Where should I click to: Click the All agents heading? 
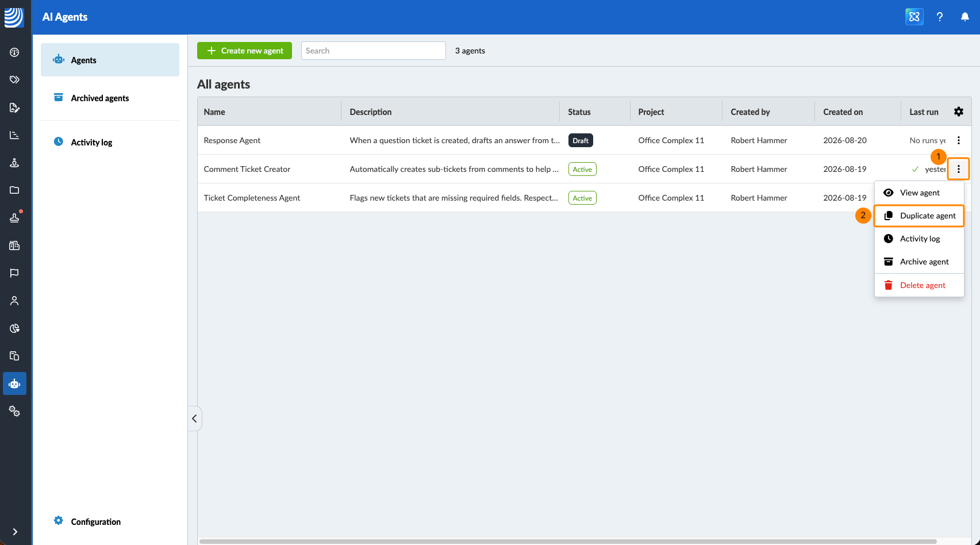tap(224, 85)
